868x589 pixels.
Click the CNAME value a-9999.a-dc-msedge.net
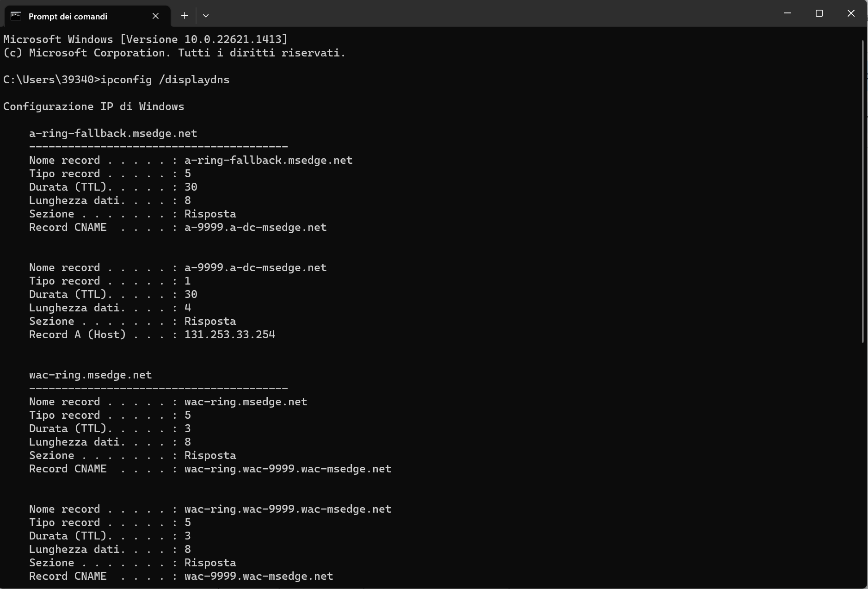pyautogui.click(x=255, y=227)
